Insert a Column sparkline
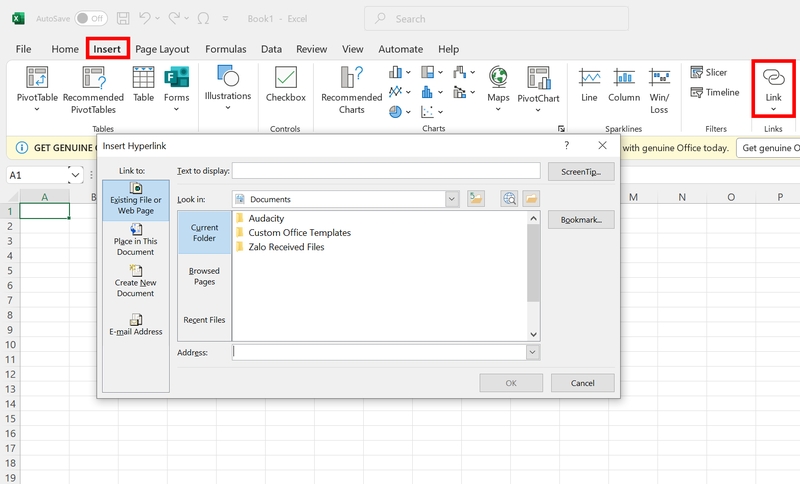The height and width of the screenshot is (484, 800). pos(624,84)
